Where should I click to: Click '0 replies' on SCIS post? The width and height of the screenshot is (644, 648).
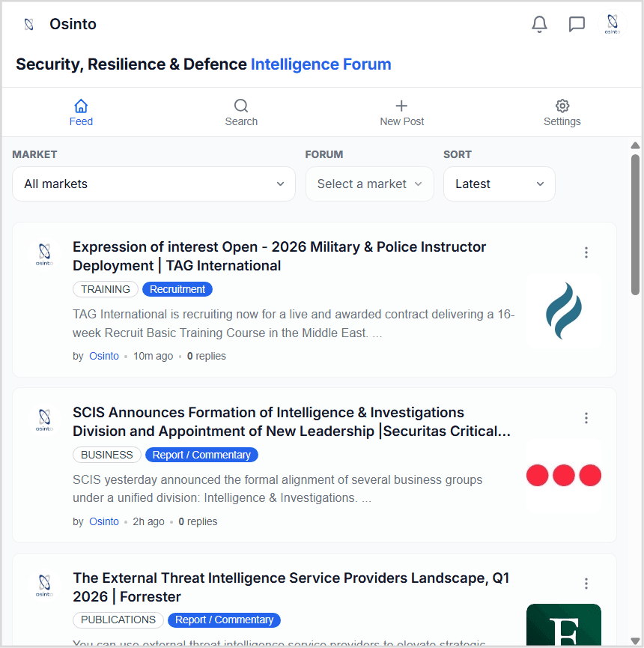pyautogui.click(x=198, y=521)
